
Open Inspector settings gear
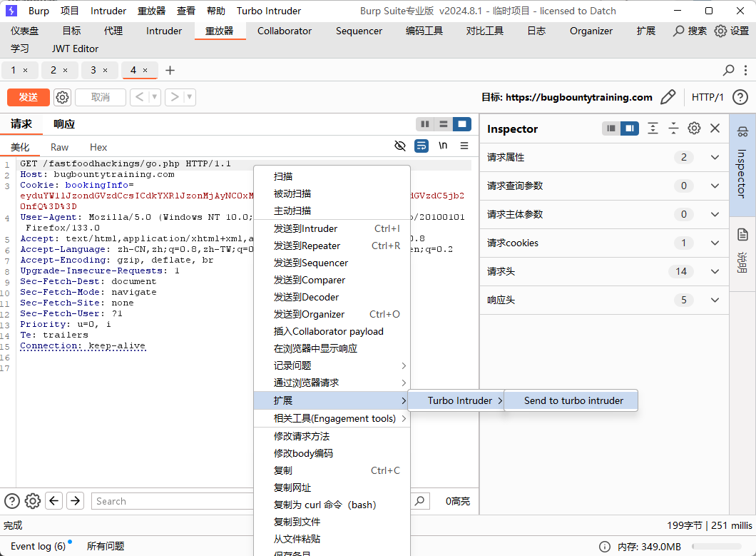coord(694,128)
